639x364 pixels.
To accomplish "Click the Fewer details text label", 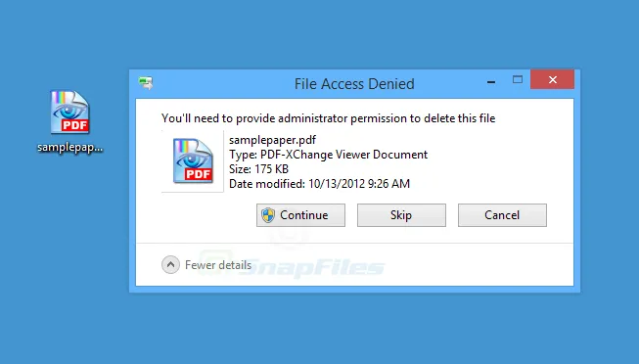I will [x=218, y=265].
